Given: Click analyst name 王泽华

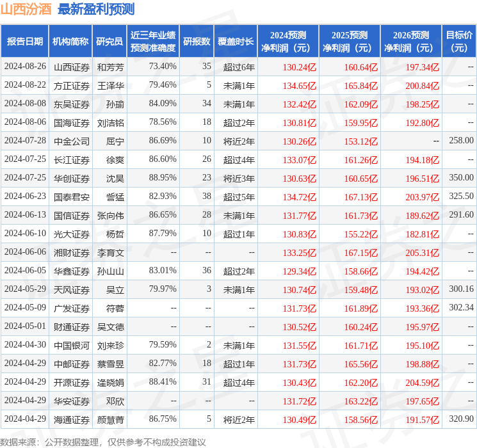Looking at the screenshot, I should 111,86.
